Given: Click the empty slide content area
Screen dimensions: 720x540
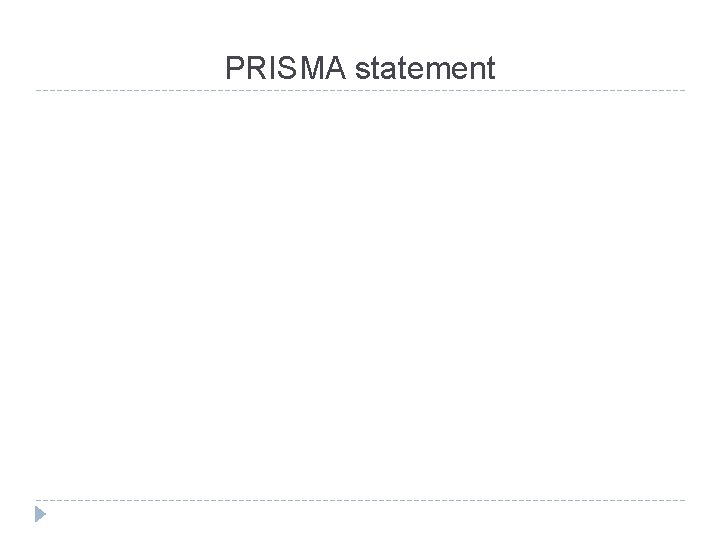Looking at the screenshot, I should (360, 294).
